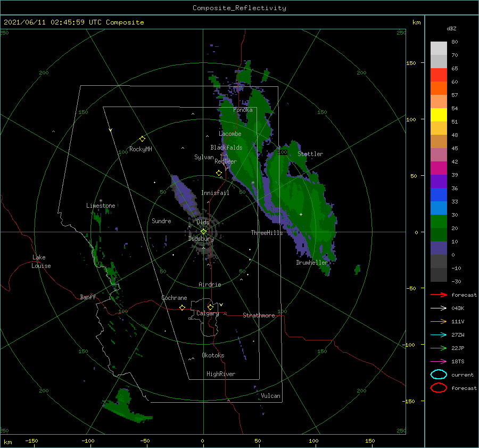
Task: Click the Lacombe city label
Action: [x=230, y=134]
